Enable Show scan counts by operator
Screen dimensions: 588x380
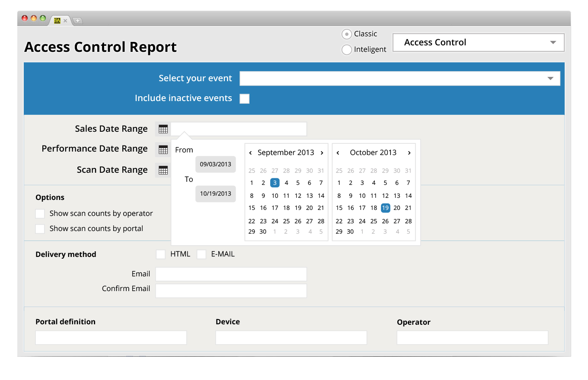point(40,214)
